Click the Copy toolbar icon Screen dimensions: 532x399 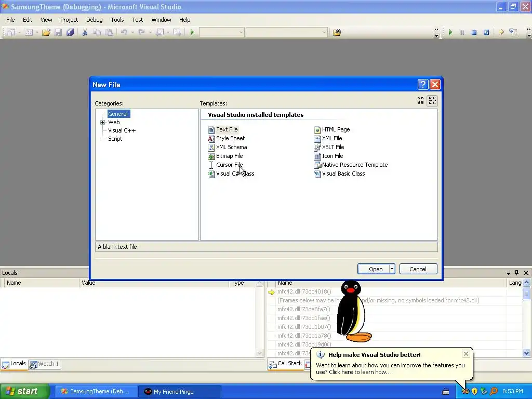point(97,32)
